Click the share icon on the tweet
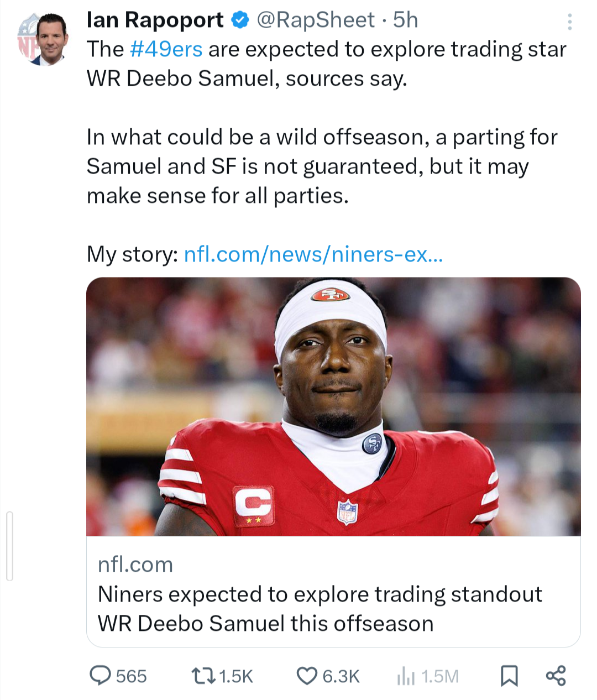 pos(556,676)
